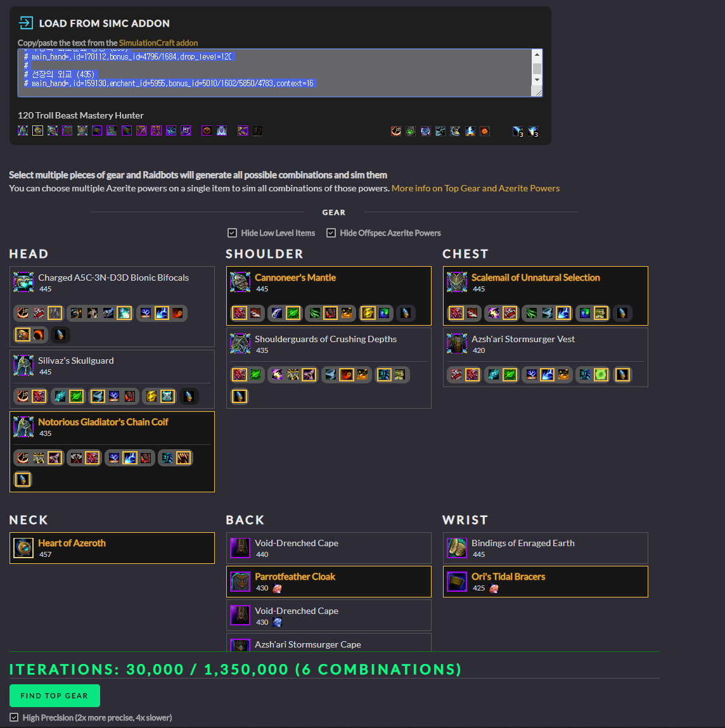Toggle final-tier Azerite power on Silivaz's Skullguard
Image resolution: width=725 pixels, height=728 pixels.
[x=189, y=396]
